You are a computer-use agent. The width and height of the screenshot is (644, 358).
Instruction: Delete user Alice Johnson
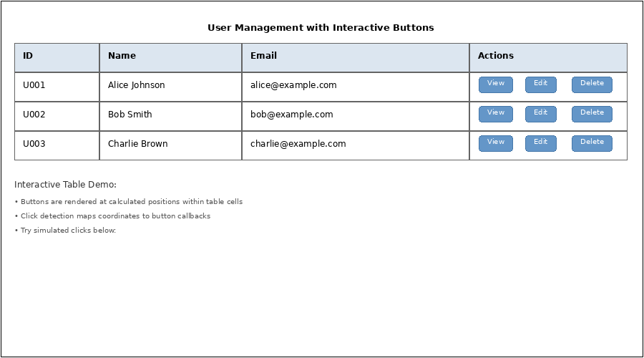coord(592,84)
